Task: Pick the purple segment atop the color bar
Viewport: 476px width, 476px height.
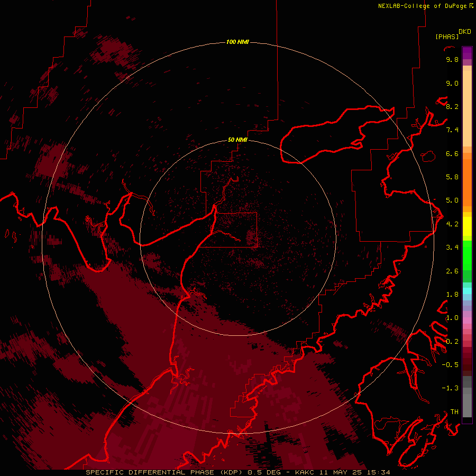Action: coord(467,53)
